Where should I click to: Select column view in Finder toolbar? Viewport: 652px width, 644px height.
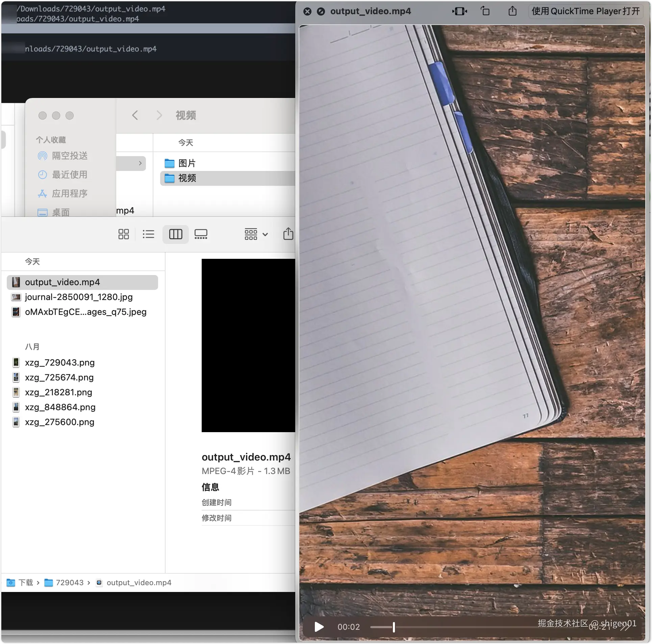pos(175,234)
